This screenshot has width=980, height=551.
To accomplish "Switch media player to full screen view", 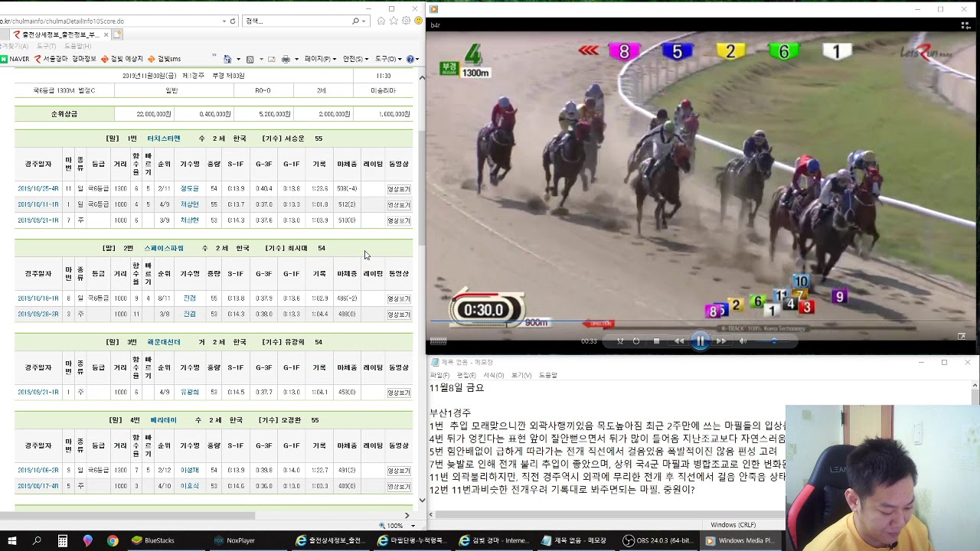I will click(962, 336).
